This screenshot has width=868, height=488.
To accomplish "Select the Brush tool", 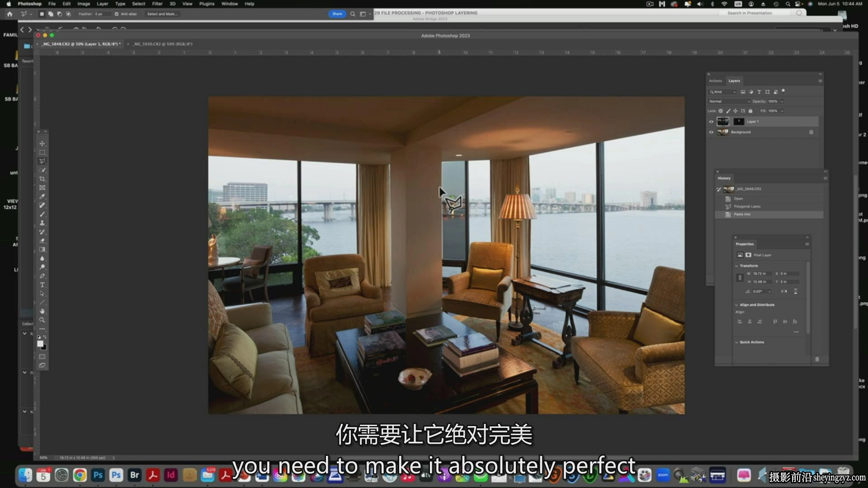I will click(42, 214).
